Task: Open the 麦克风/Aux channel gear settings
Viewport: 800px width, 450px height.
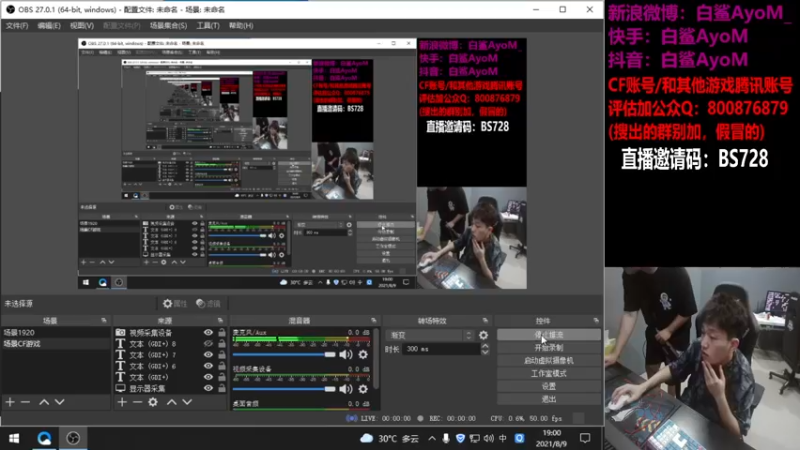Action: (x=363, y=354)
